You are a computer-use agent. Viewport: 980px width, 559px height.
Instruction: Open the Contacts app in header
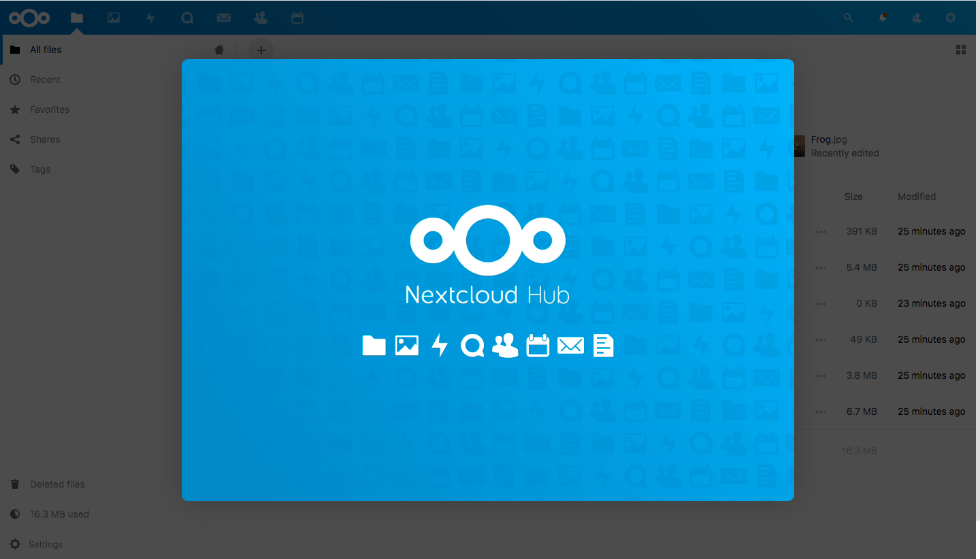(261, 18)
